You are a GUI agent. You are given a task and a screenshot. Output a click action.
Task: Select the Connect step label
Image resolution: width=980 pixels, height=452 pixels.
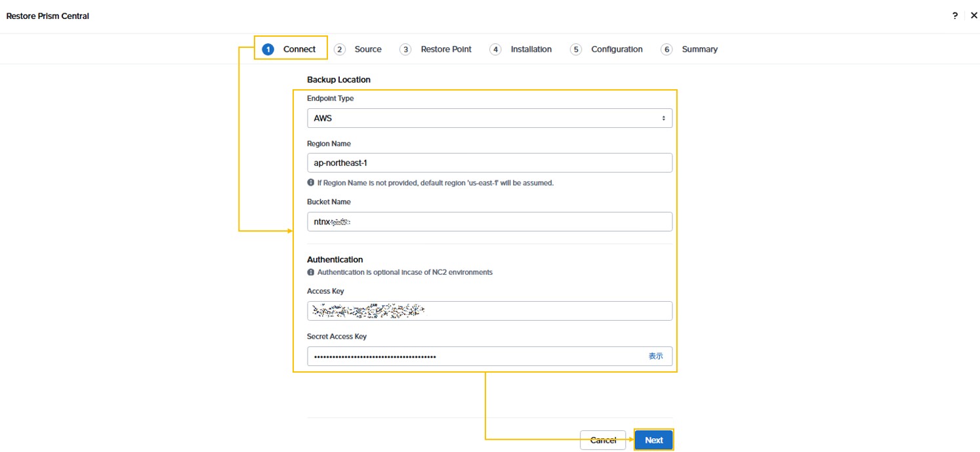coord(299,49)
